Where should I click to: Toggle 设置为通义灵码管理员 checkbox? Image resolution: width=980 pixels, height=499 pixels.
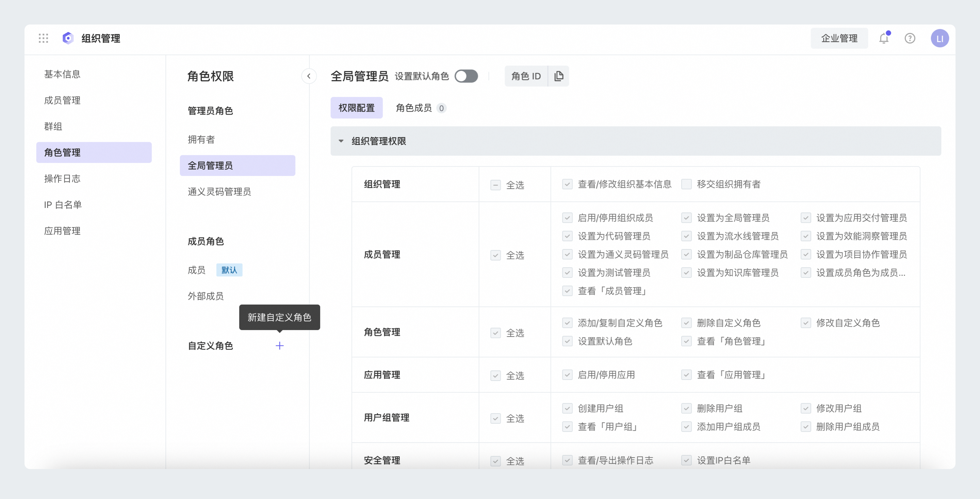tap(567, 254)
